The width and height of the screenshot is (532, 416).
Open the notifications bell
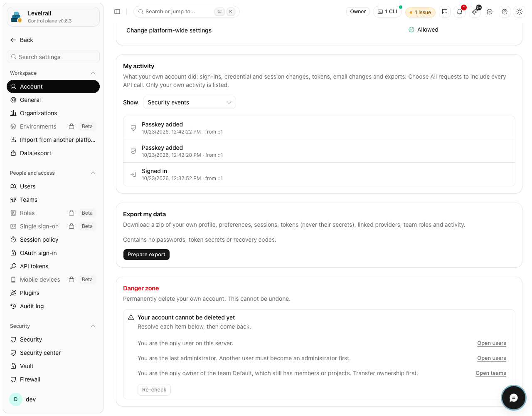(460, 12)
